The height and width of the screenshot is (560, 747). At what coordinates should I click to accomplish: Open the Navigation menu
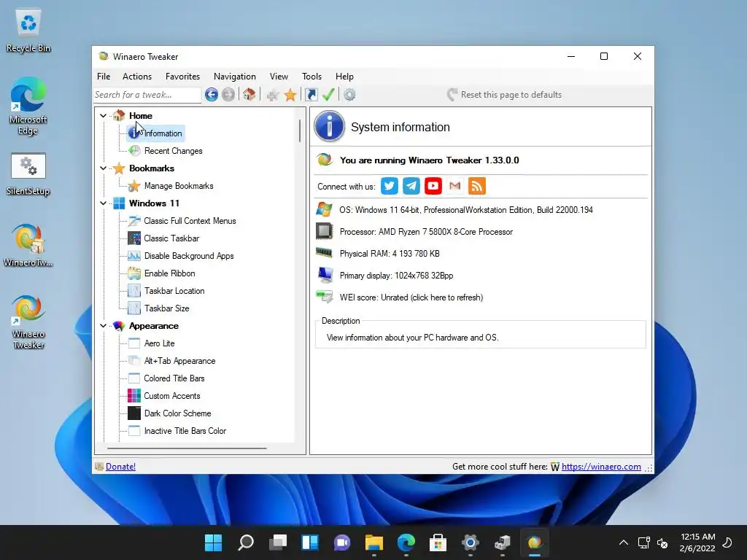pos(235,76)
